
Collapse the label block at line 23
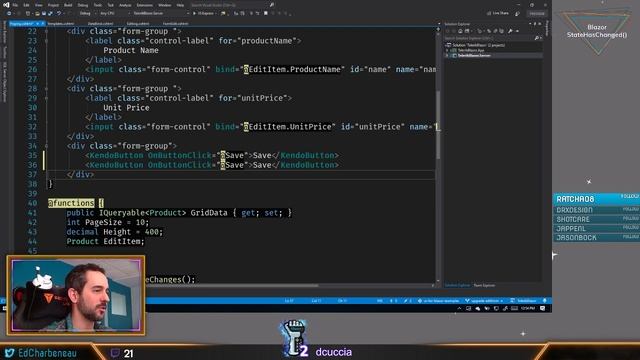tap(46, 41)
